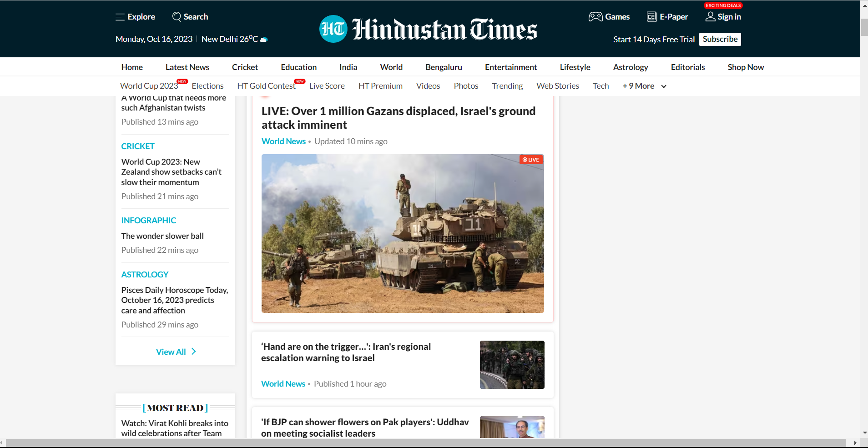Open the Virat Kohli wild celebrations article
Screen dimensions: 868x448
175,428
